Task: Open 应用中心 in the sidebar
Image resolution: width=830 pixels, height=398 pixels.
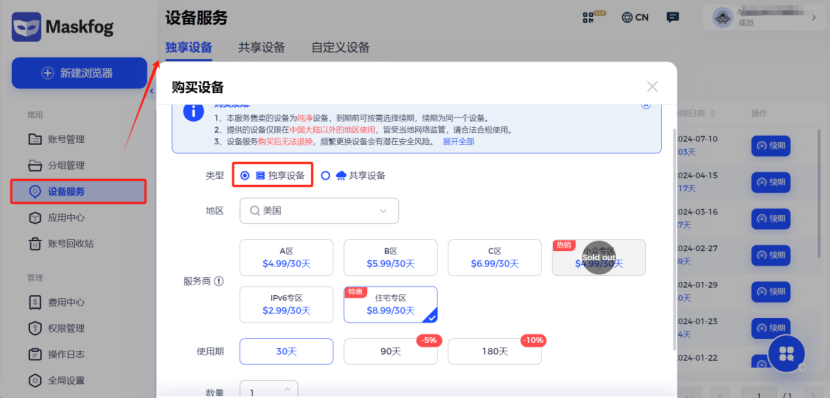Action: pos(56,218)
